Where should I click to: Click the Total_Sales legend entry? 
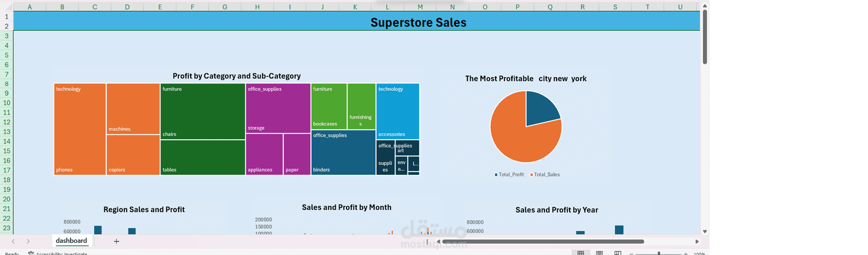pos(545,174)
